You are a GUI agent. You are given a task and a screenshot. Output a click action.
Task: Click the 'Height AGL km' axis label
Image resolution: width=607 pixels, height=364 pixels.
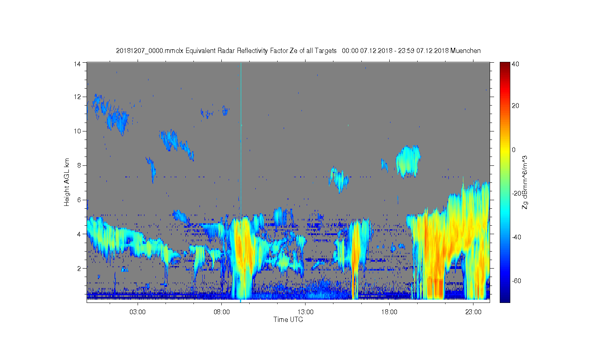[67, 182]
